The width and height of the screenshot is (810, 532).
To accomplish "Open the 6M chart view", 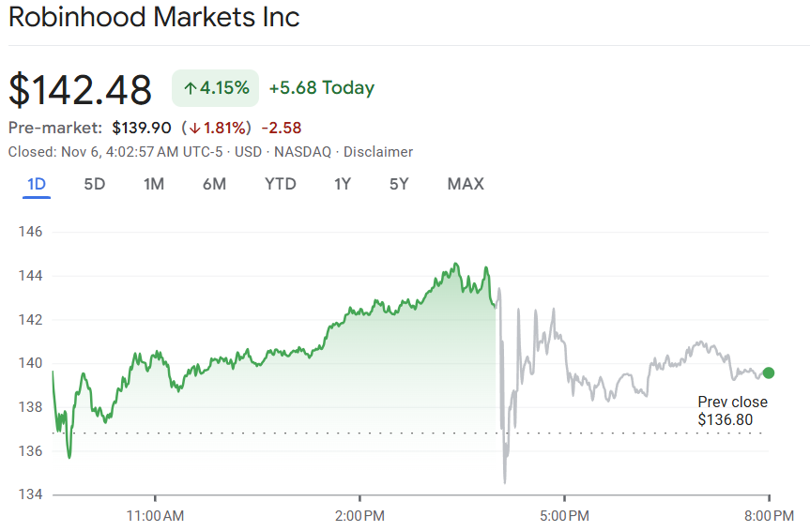I will pyautogui.click(x=214, y=184).
